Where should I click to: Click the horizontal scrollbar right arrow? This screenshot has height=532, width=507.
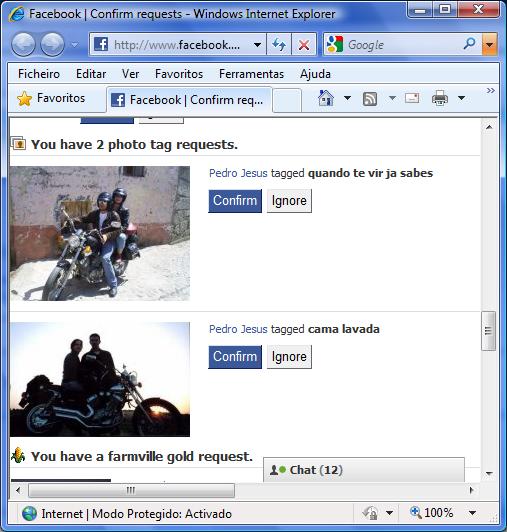471,490
